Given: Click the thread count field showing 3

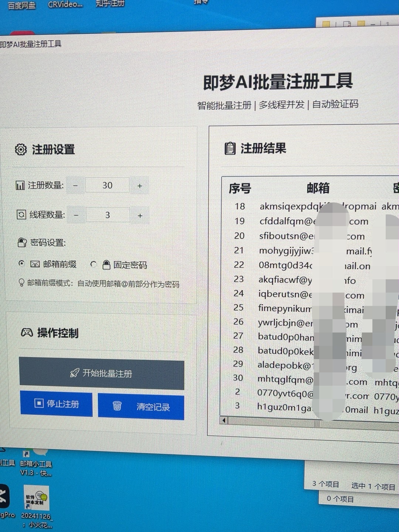Looking at the screenshot, I should tap(108, 215).
